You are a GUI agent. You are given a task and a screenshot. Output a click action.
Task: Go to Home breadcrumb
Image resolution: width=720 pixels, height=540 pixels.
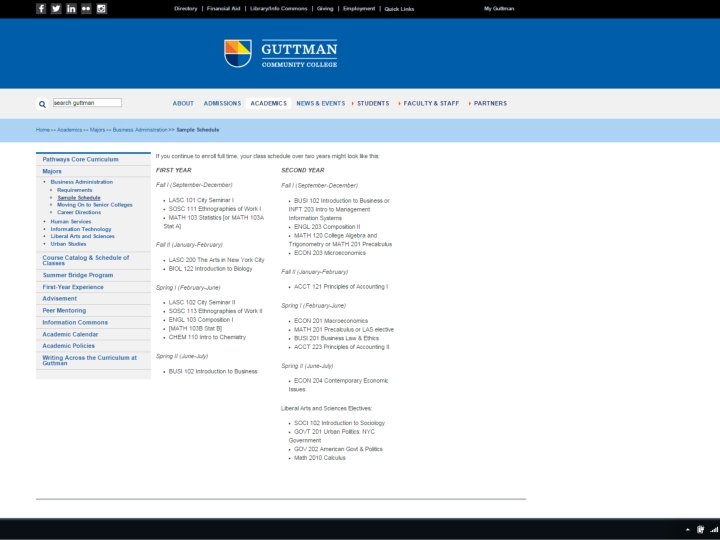43,130
